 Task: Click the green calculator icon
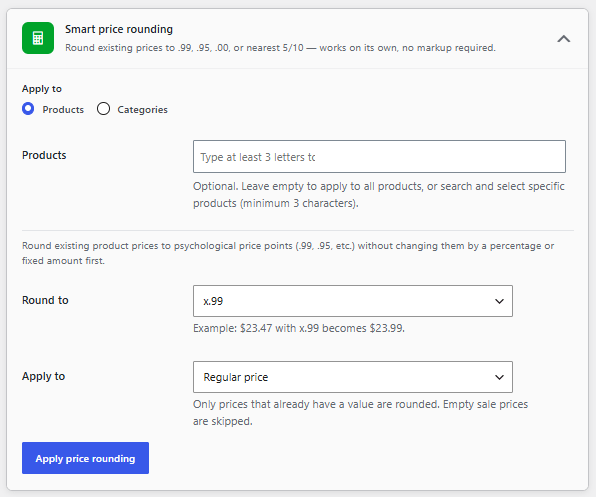tap(38, 38)
